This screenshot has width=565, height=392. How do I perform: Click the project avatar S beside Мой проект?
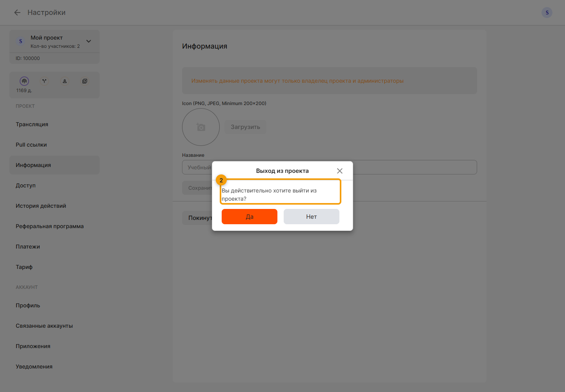(21, 41)
